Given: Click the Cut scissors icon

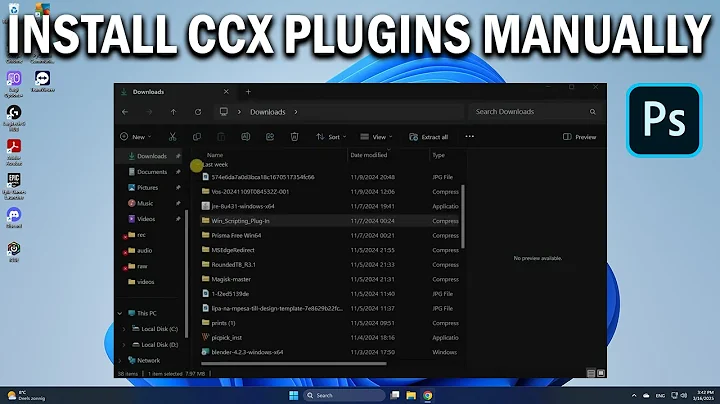Looking at the screenshot, I should (x=173, y=137).
